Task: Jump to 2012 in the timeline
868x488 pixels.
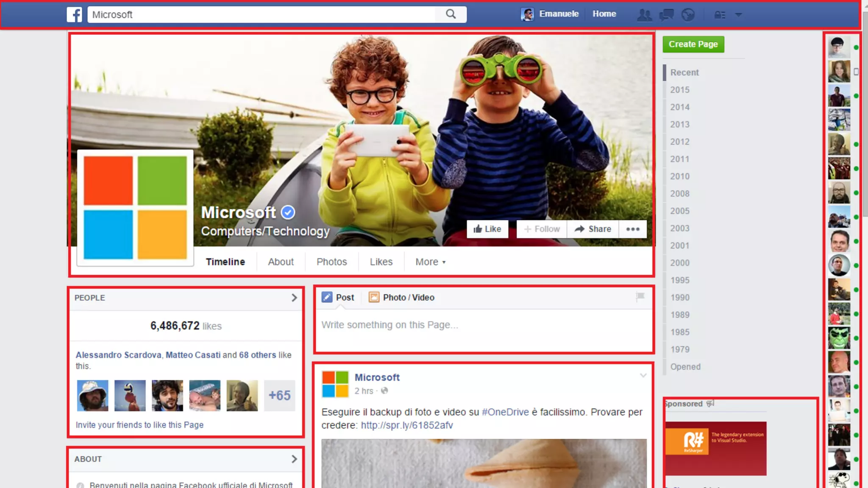Action: point(679,141)
